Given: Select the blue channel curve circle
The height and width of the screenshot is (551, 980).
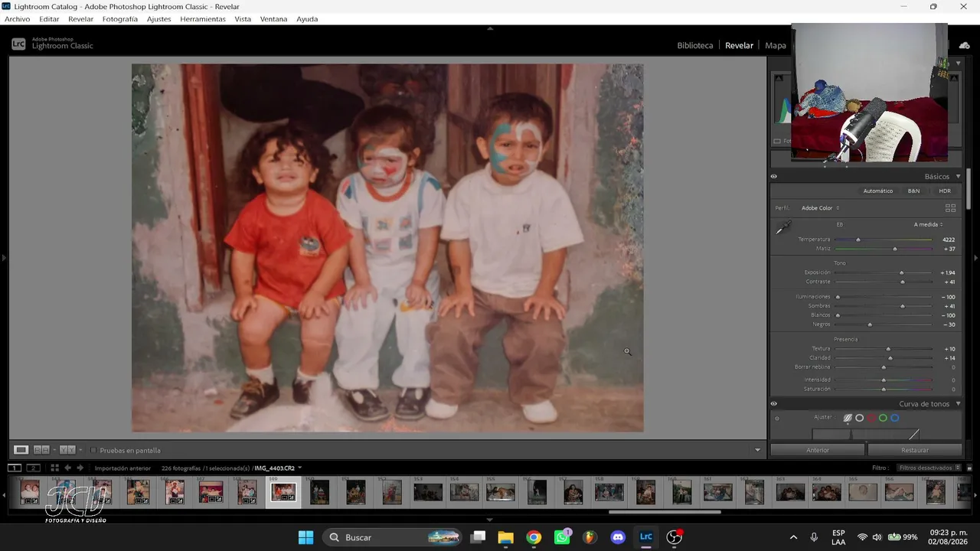Looking at the screenshot, I should (x=894, y=418).
